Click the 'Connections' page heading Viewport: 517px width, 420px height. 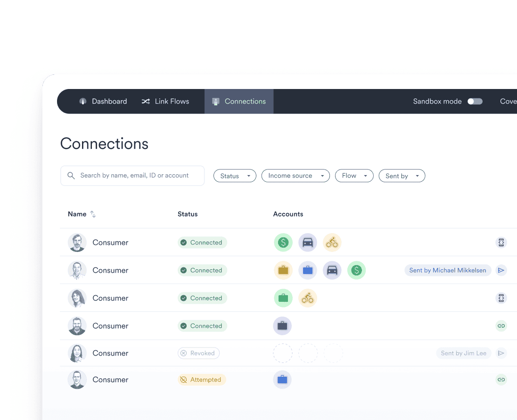tap(105, 144)
